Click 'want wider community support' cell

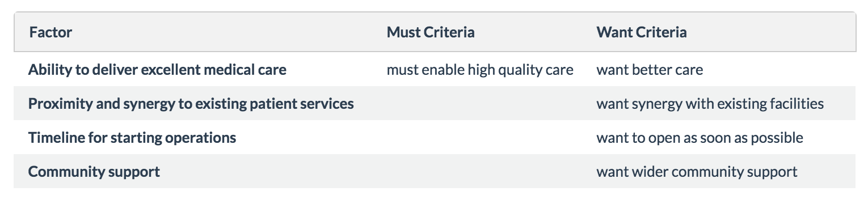(x=697, y=171)
